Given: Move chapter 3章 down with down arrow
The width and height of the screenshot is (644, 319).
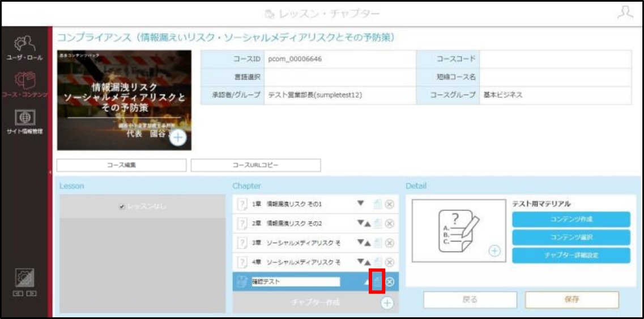Looking at the screenshot, I should point(360,243).
